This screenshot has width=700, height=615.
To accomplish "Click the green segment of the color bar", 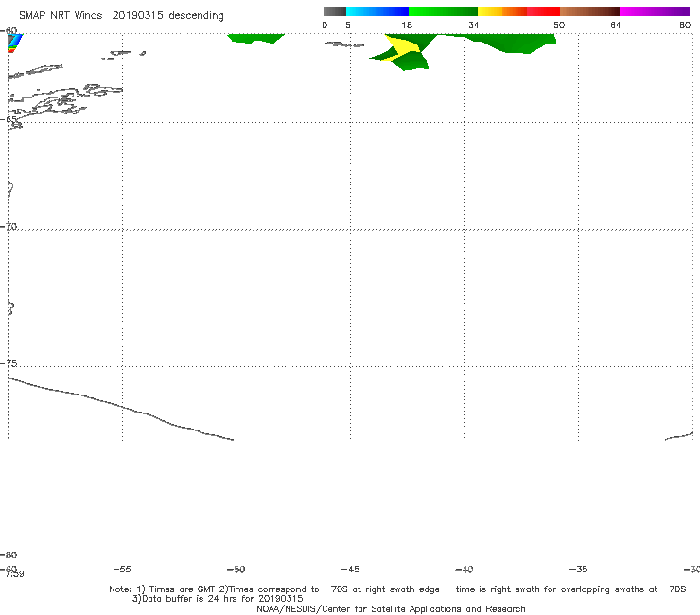I will [x=443, y=11].
